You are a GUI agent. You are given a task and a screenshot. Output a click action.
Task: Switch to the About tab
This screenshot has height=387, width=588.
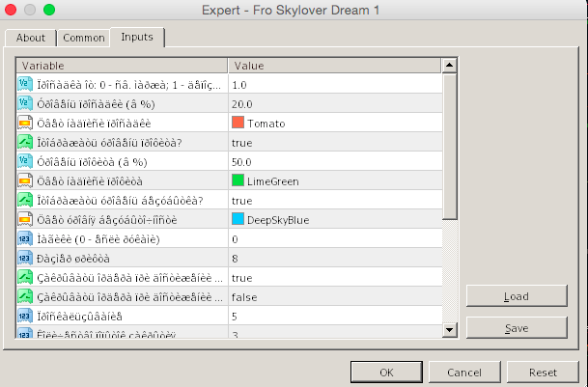coord(31,38)
